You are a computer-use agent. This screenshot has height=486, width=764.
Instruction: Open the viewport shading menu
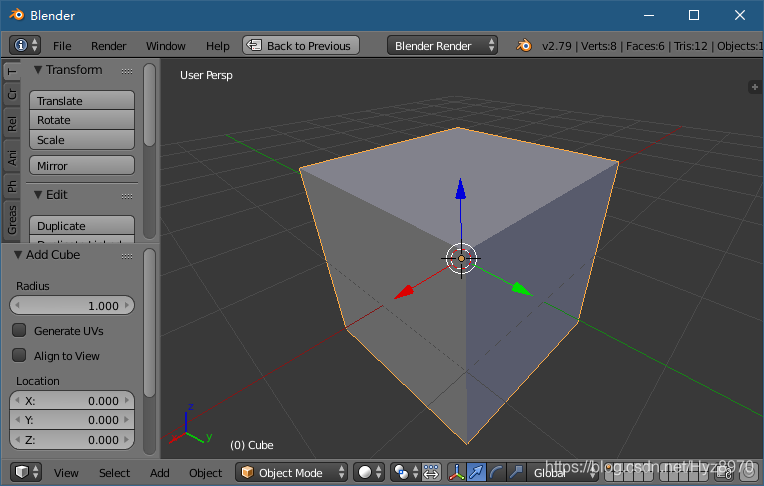tap(369, 472)
